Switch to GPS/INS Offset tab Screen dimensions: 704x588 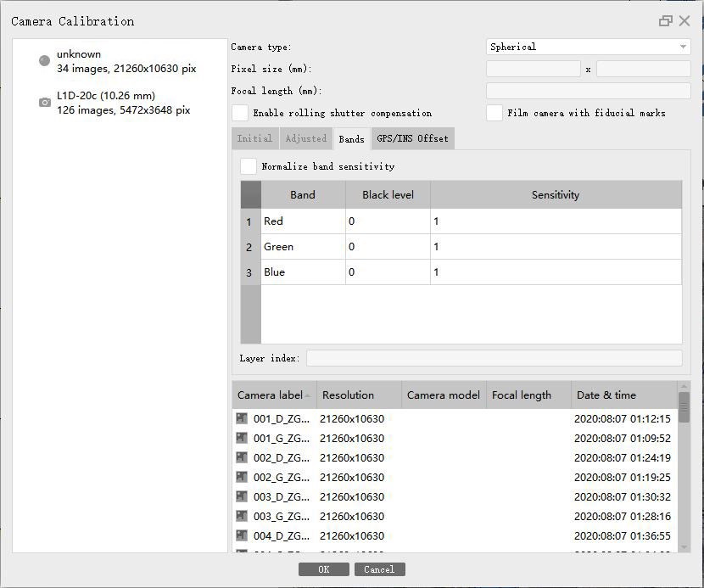[x=411, y=138]
